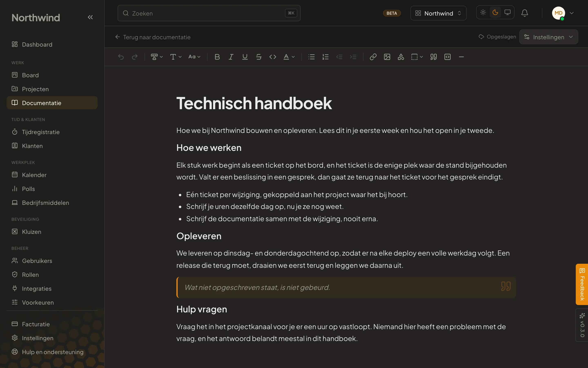Insert a bulleted list
The width and height of the screenshot is (588, 368).
click(311, 57)
